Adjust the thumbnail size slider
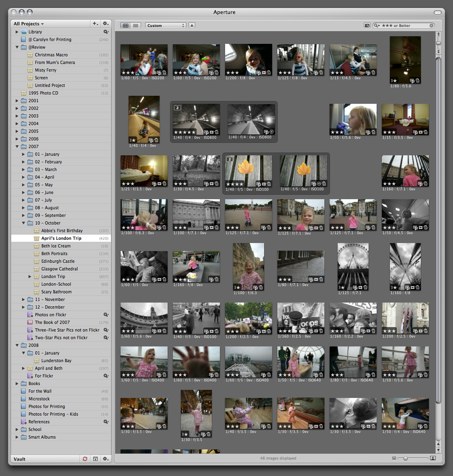Viewport: 453px width, 476px height. point(406,458)
